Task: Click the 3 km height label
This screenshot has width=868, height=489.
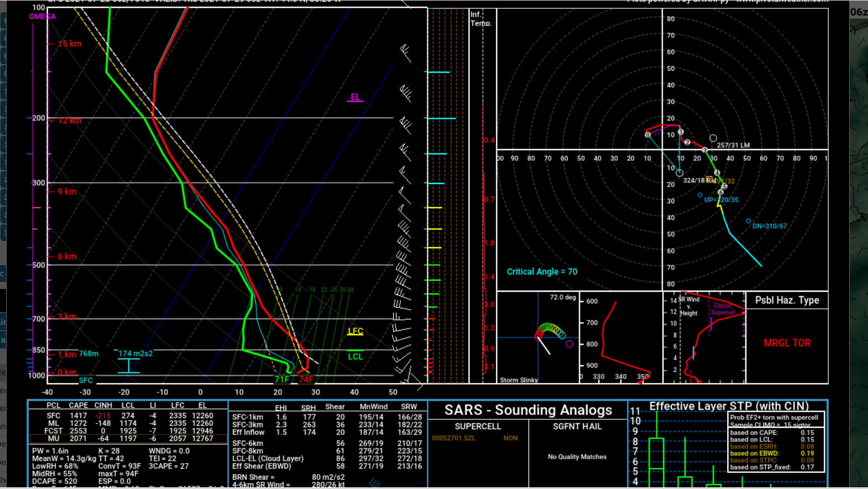Action: tap(67, 317)
